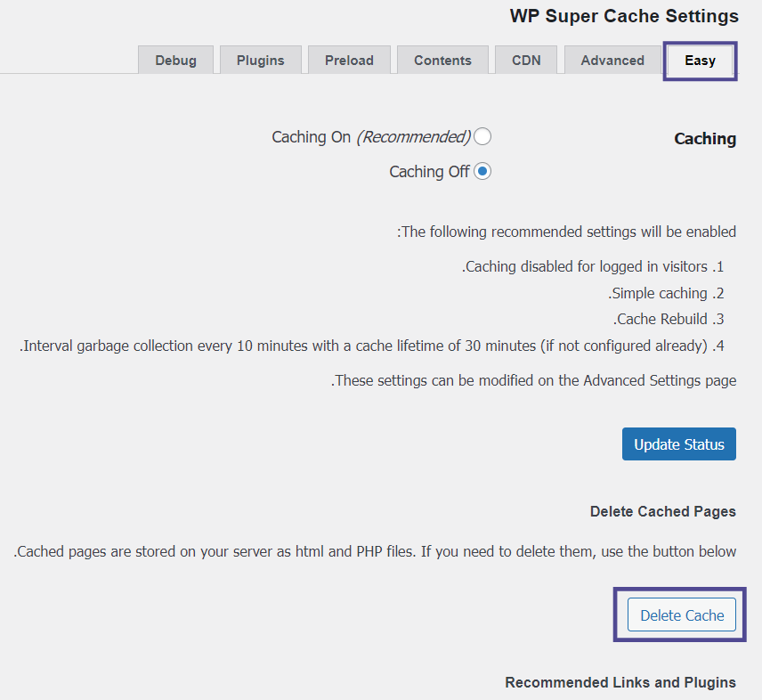Click the Caching section heading
Image resolution: width=762 pixels, height=700 pixels.
click(x=705, y=139)
